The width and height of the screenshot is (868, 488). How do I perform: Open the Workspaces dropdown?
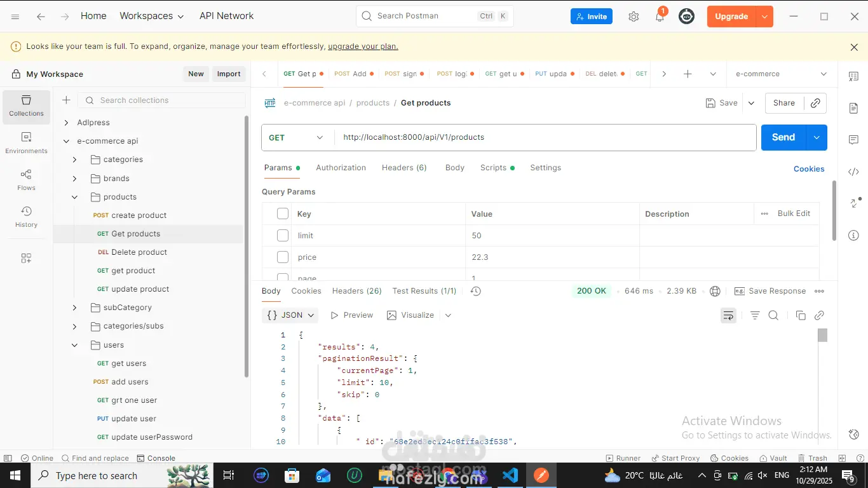(x=152, y=16)
